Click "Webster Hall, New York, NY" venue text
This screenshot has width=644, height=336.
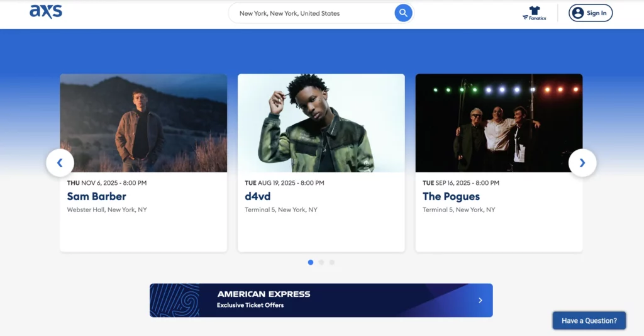pos(107,210)
